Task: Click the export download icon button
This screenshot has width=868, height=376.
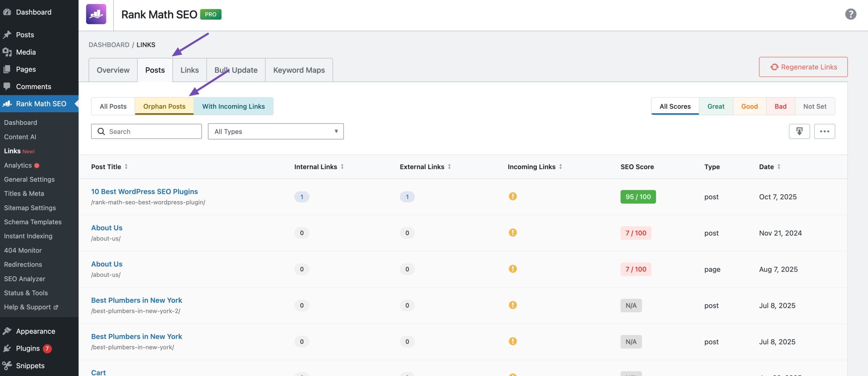Action: coord(799,131)
